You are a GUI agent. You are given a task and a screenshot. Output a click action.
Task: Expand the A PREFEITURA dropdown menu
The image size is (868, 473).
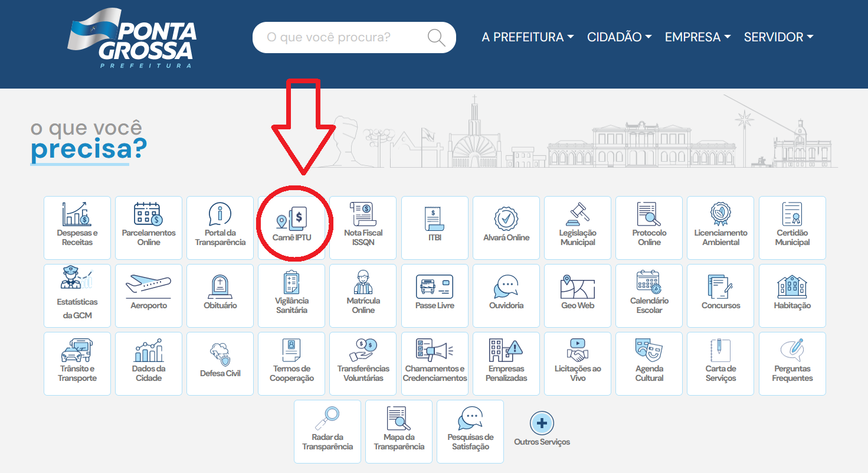(528, 37)
